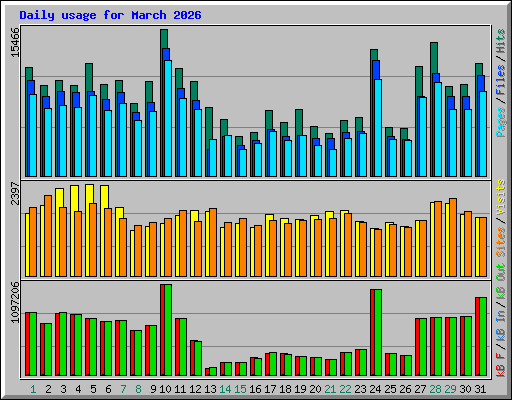
Task: Click the 'kB Out' legend label
Action: pos(501,282)
